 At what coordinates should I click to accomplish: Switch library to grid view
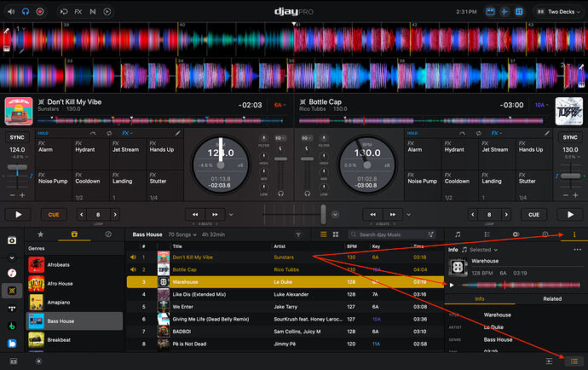(336, 234)
